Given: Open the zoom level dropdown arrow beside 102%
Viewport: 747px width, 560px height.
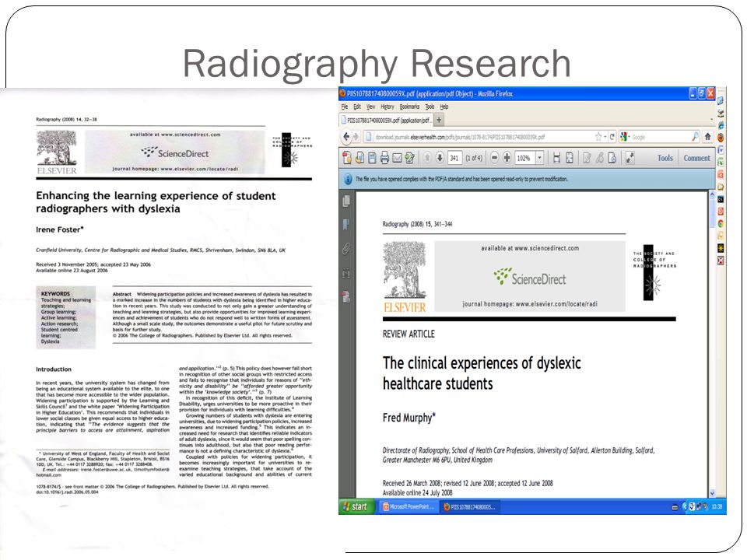Looking at the screenshot, I should [540, 158].
